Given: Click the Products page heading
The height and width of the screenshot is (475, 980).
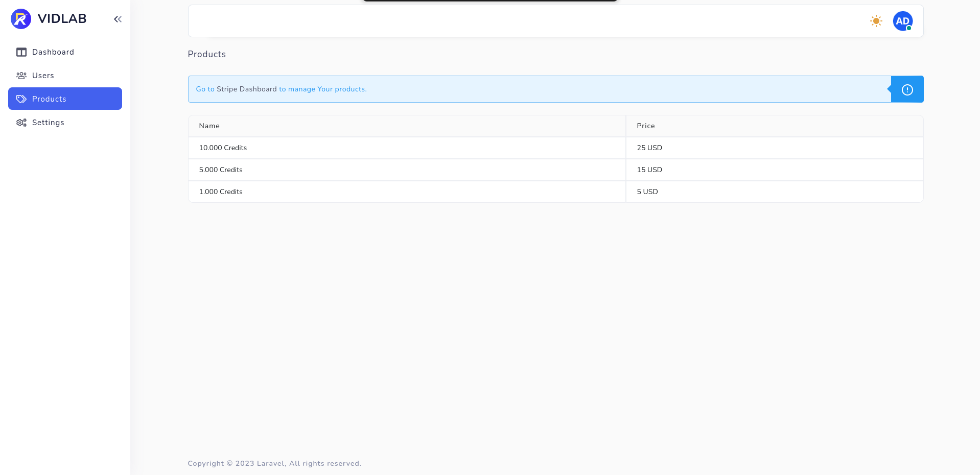Looking at the screenshot, I should [x=207, y=54].
